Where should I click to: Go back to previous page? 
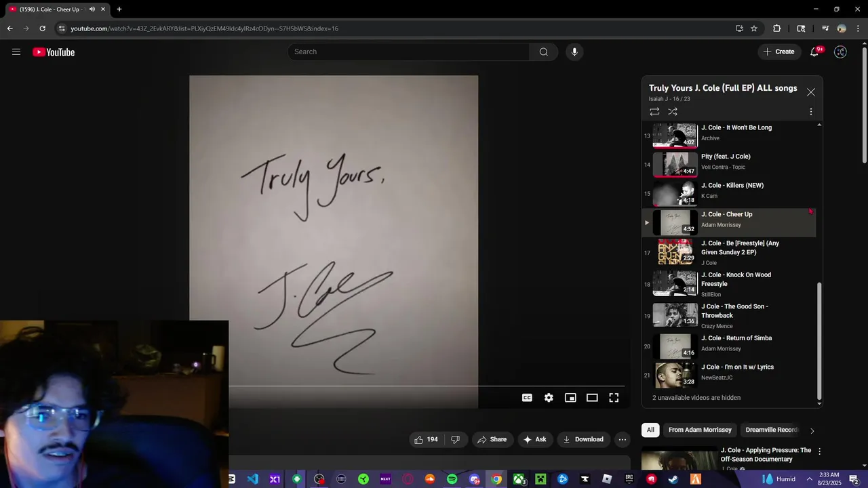tap(9, 28)
